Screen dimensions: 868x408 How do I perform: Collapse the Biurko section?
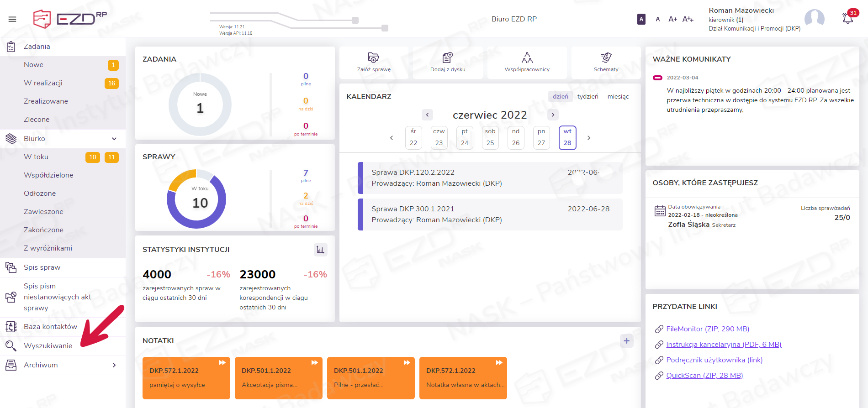[114, 139]
